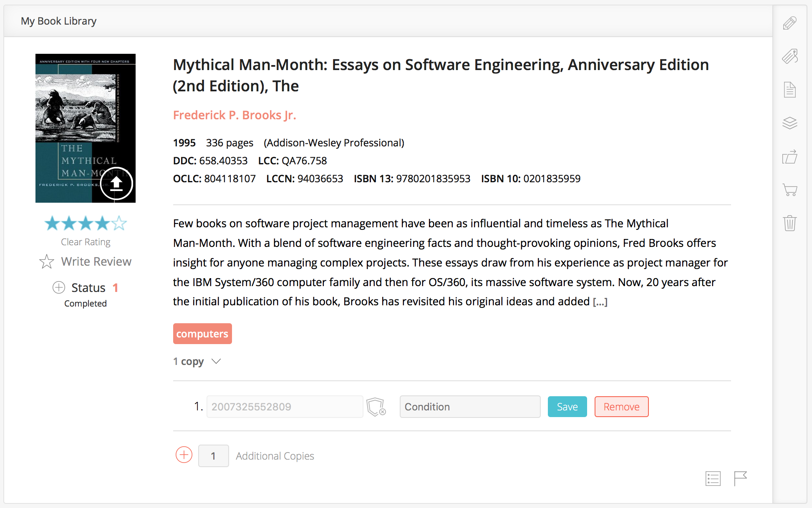
Task: Expand the Status options
Action: pos(59,287)
